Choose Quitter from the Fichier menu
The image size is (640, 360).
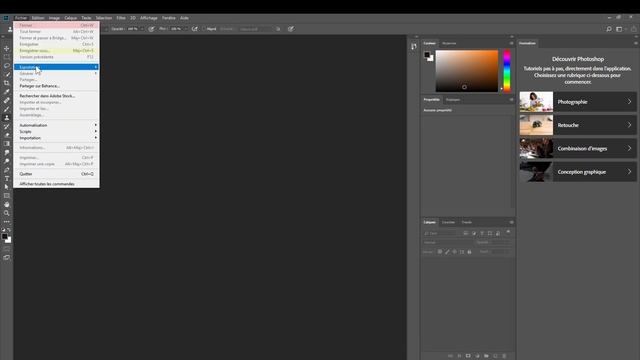[x=56, y=174]
